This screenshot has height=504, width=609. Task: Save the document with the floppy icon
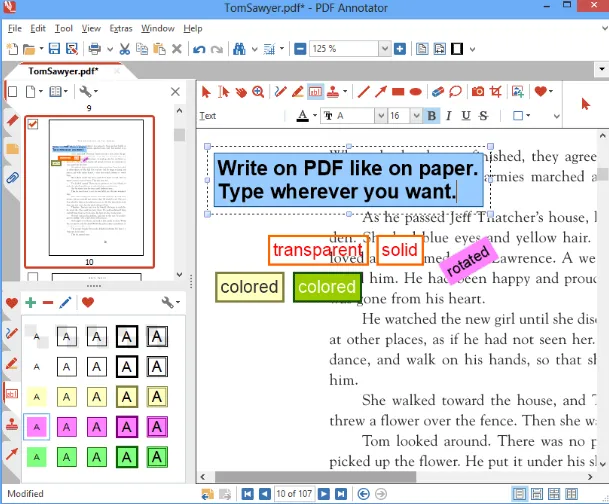54,49
